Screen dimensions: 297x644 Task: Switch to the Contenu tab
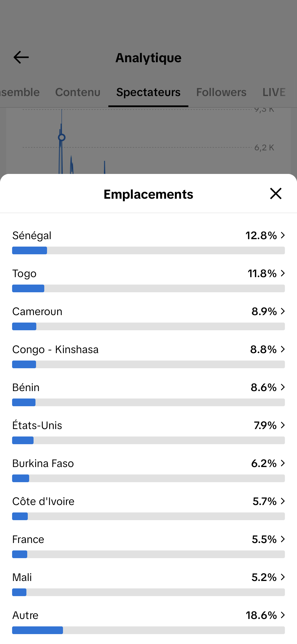tap(78, 92)
